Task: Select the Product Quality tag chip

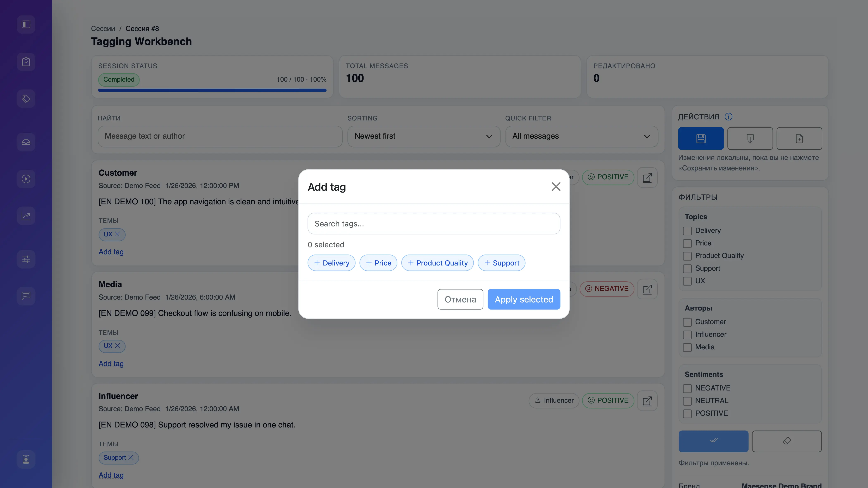Action: coord(437,263)
